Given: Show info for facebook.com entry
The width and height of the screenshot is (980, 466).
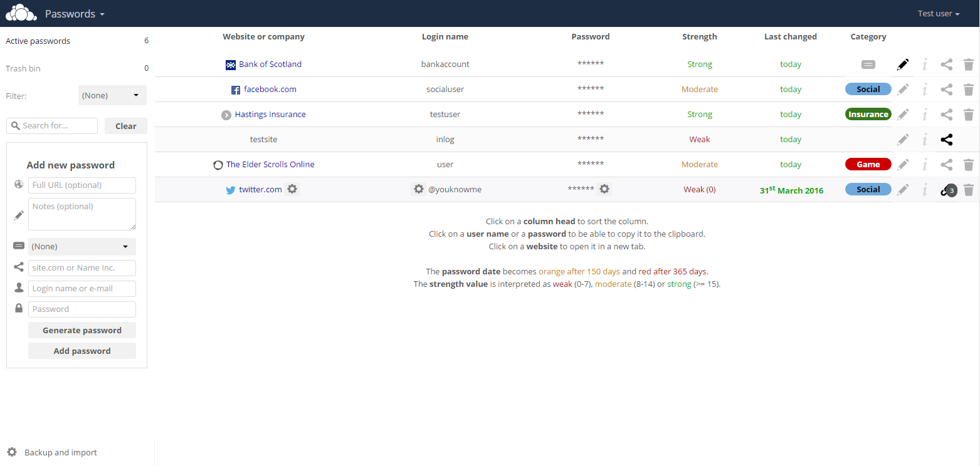Looking at the screenshot, I should coord(925,89).
